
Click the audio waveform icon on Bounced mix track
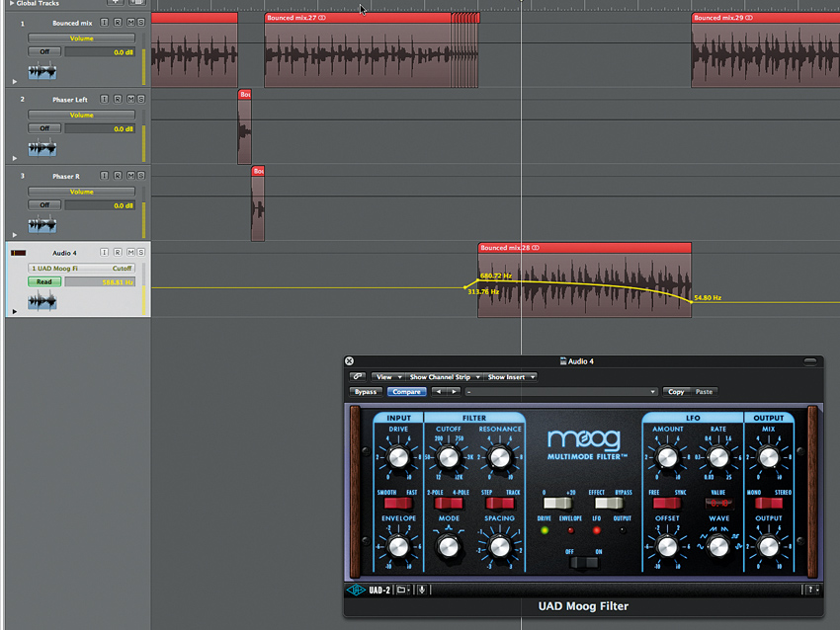pyautogui.click(x=42, y=71)
